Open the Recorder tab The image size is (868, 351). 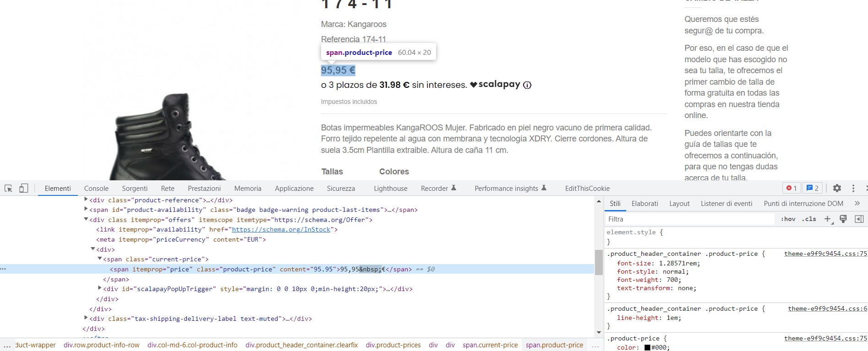click(438, 189)
